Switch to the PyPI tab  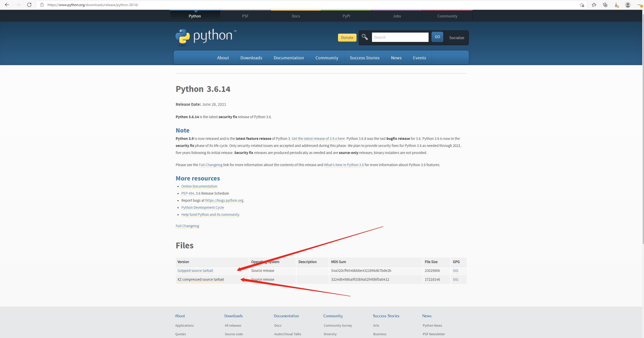coord(346,16)
